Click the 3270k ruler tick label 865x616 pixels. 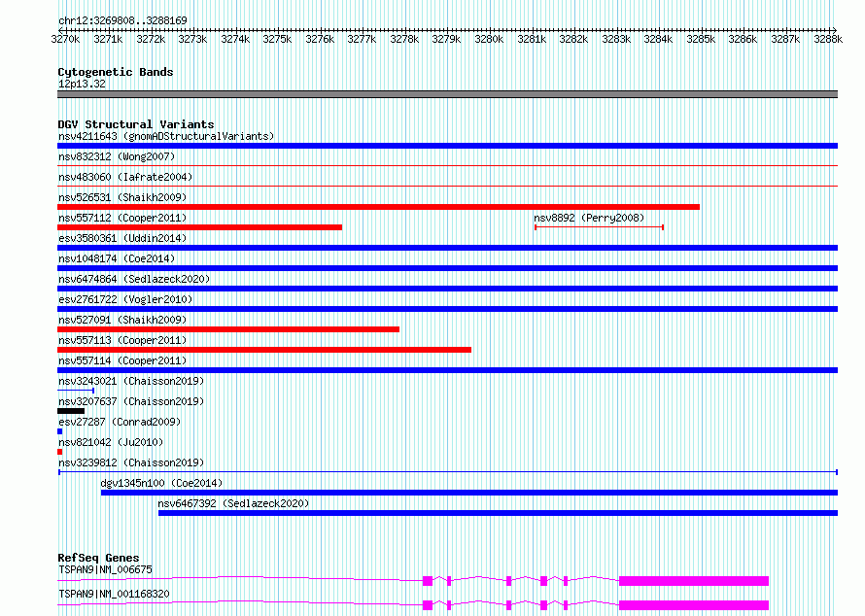[65, 39]
